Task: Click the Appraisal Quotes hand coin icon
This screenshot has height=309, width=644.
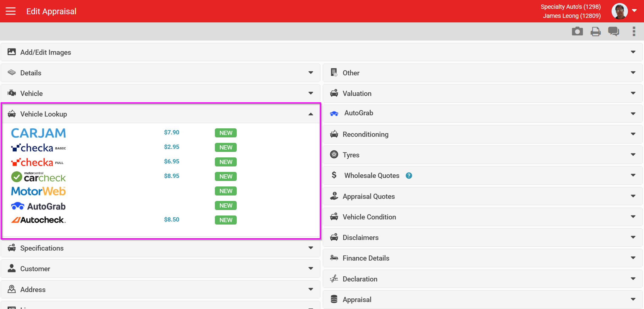Action: coord(334,196)
